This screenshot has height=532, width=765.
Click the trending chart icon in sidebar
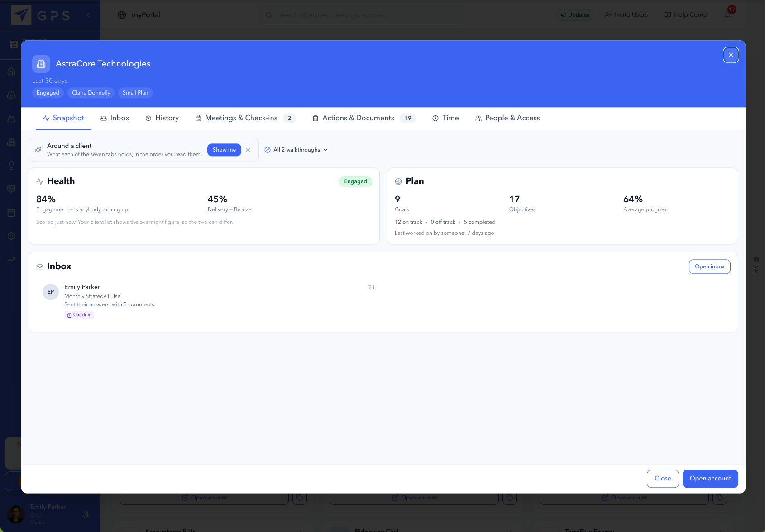(11, 260)
